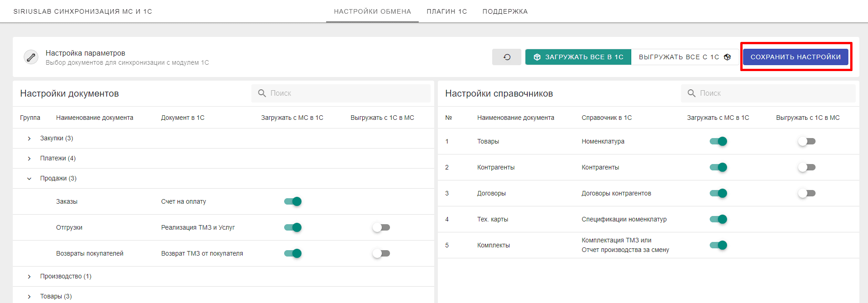Click the refresh reset icon button
Image resolution: width=868 pixels, height=303 pixels.
507,57
